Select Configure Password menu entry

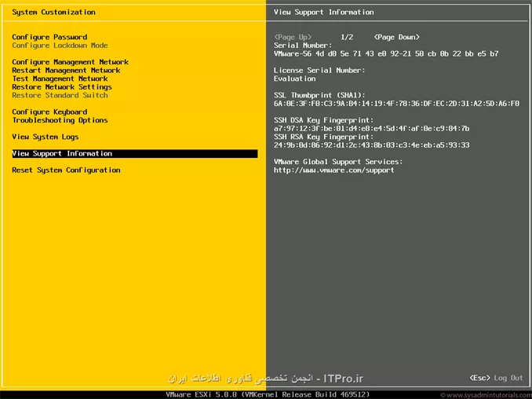[x=49, y=37]
